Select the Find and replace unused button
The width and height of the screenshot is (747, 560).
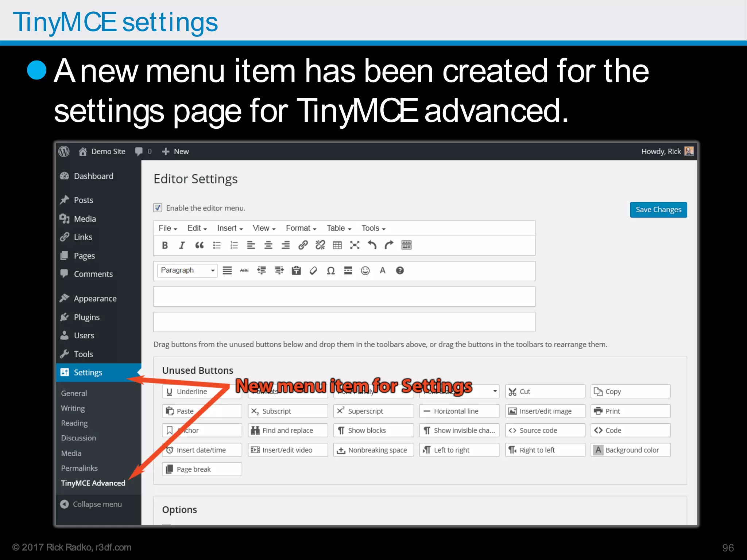pos(288,431)
